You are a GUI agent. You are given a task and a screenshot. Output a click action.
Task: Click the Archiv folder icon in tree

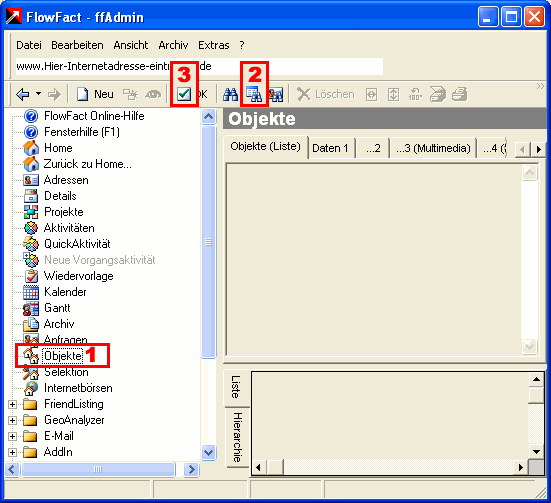coord(31,324)
